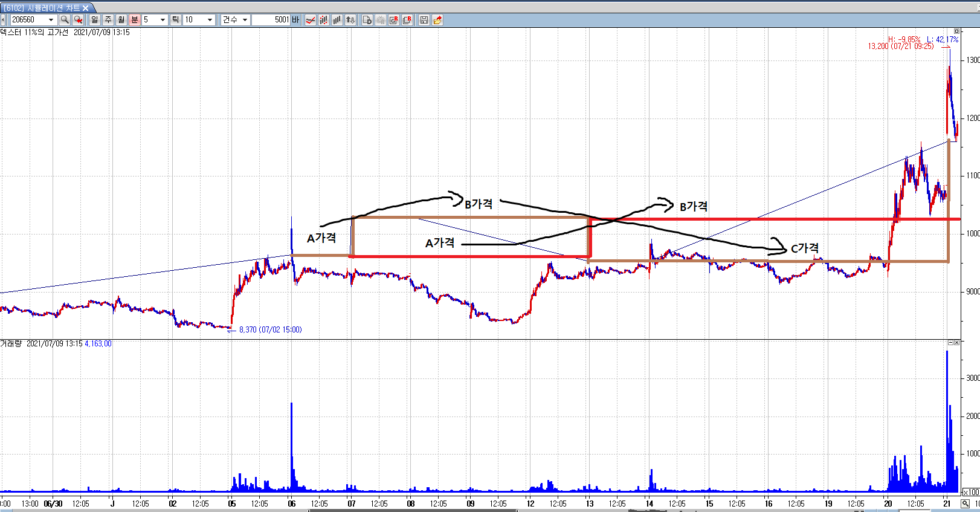Click the 월 (monthly) period button
The width and height of the screenshot is (980, 512).
121,20
